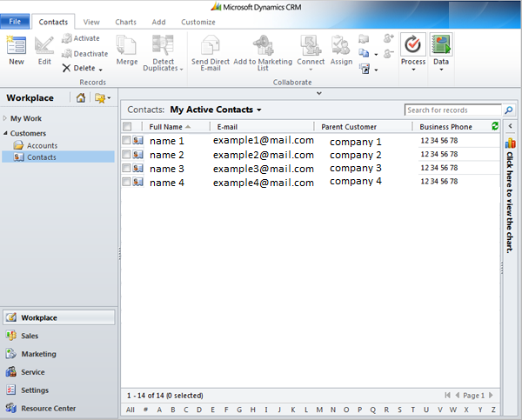Expand the chart pane arrow
Screen dimensions: 522x420
[510, 126]
